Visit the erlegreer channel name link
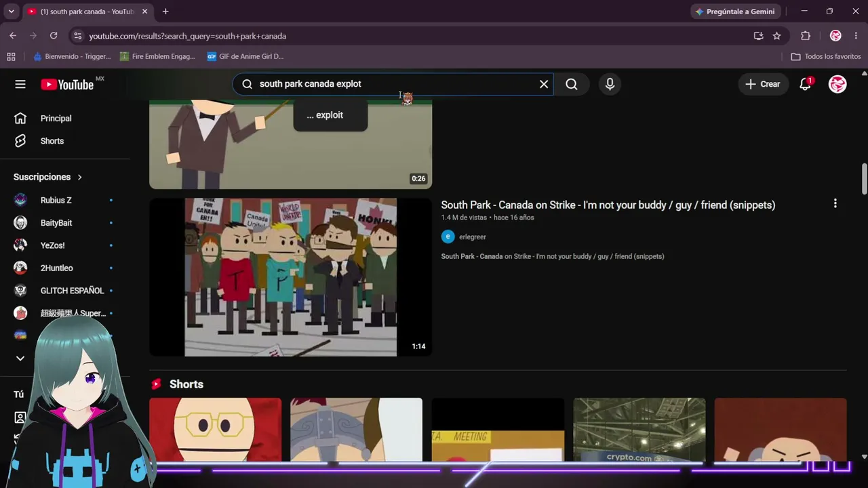Screen dimensions: 868x488 click(473, 237)
